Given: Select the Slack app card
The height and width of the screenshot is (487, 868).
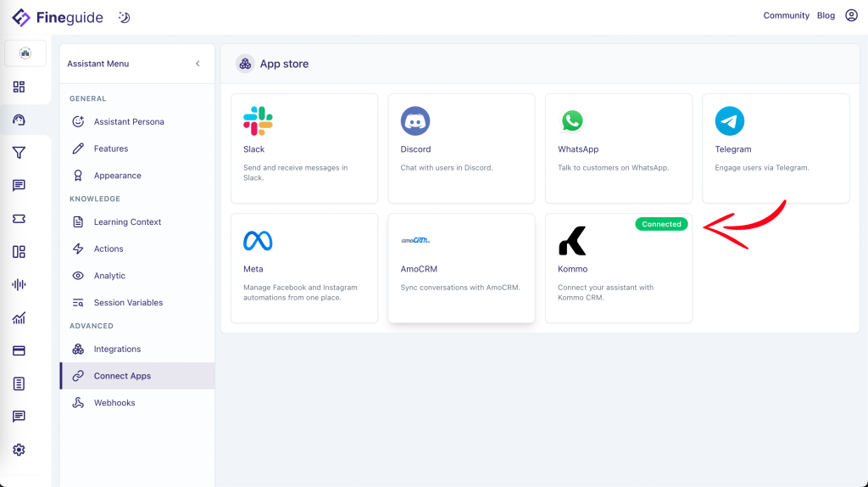Looking at the screenshot, I should (x=304, y=148).
